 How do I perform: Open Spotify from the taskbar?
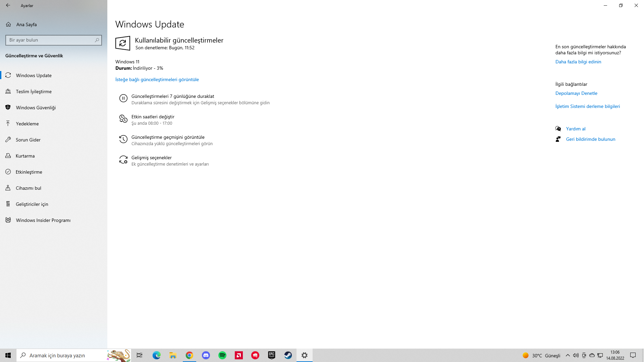[x=222, y=355]
